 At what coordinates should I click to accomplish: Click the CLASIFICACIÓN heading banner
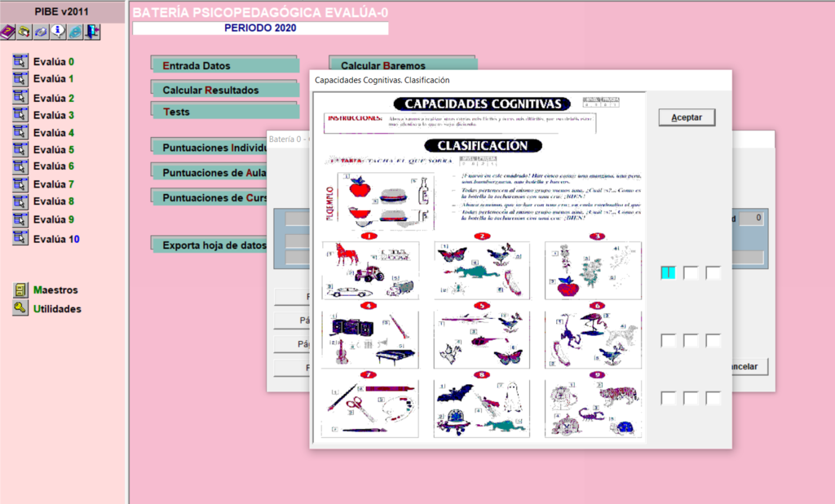[x=483, y=145]
